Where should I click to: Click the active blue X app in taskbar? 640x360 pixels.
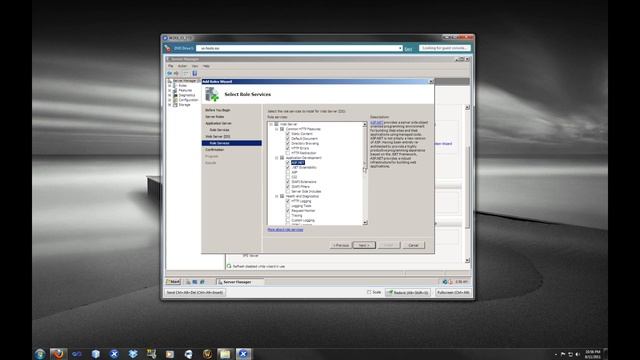click(x=243, y=354)
